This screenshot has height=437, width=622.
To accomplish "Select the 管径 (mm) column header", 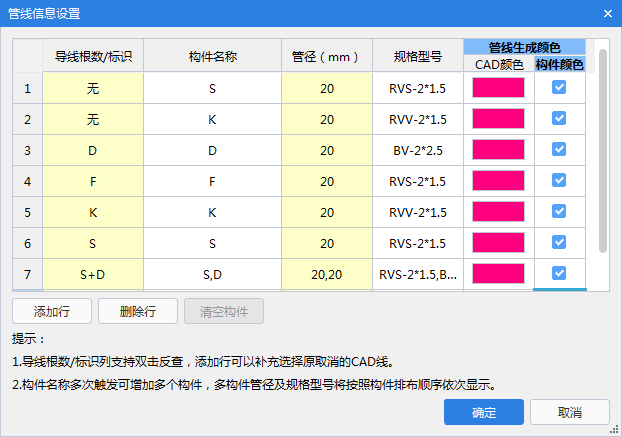I will point(327,57).
